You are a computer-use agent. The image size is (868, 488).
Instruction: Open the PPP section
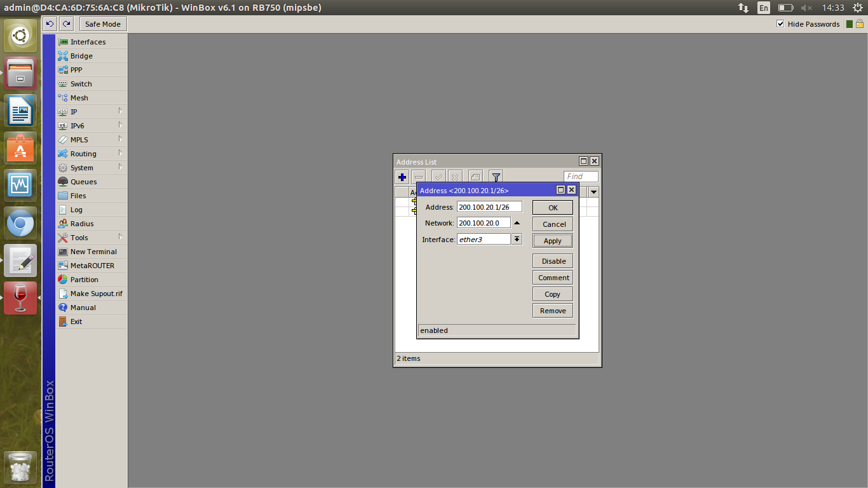[x=92, y=70]
